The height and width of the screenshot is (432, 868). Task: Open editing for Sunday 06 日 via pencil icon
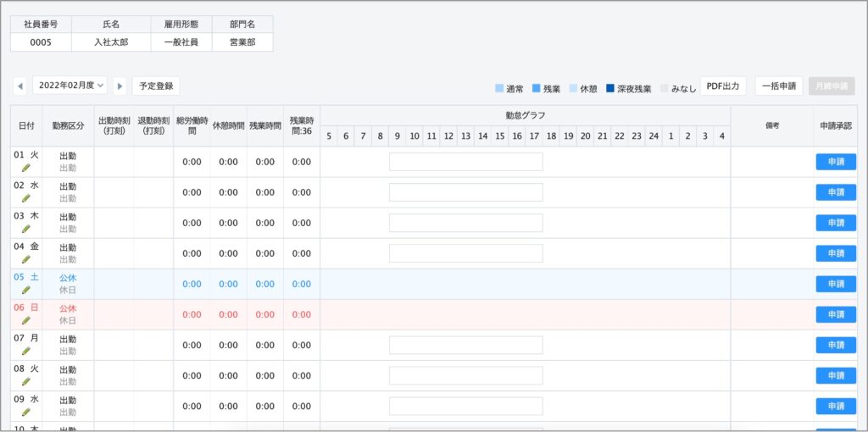26,320
